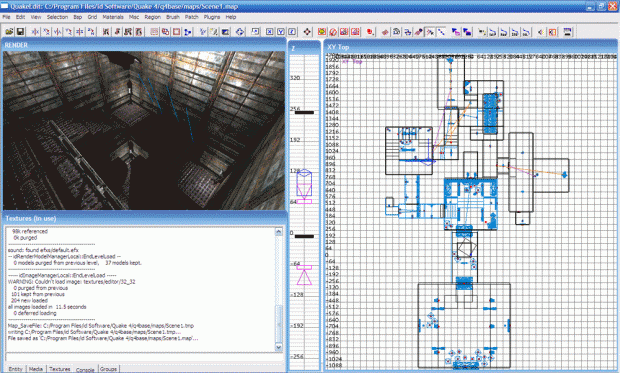The height and width of the screenshot is (373, 620).
Task: Click the XY Top view panel title
Action: pyautogui.click(x=338, y=47)
